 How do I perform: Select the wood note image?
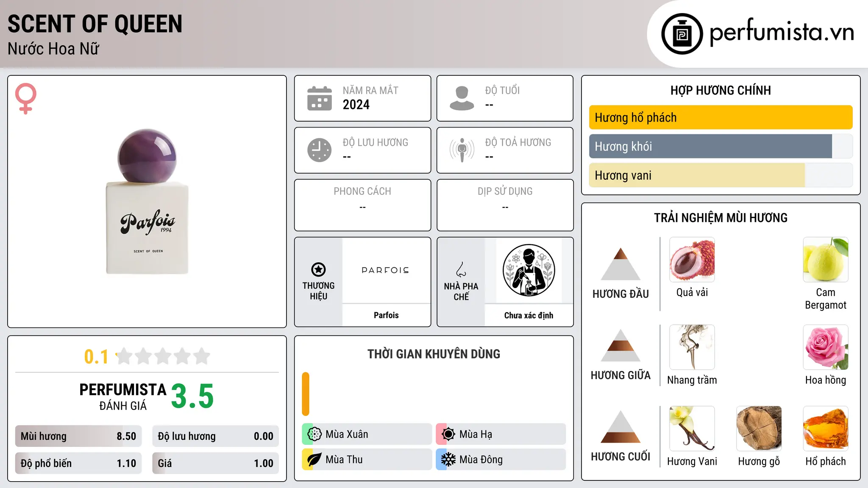coord(759,429)
